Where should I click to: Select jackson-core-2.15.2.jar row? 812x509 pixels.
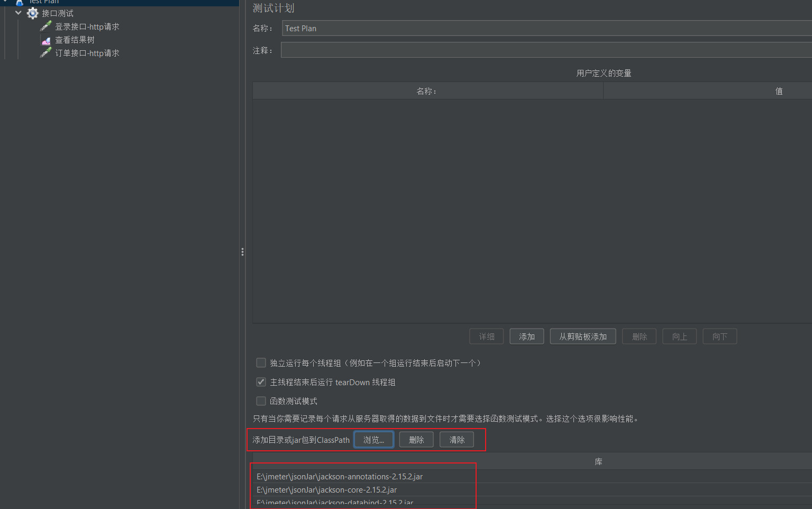tap(532, 489)
